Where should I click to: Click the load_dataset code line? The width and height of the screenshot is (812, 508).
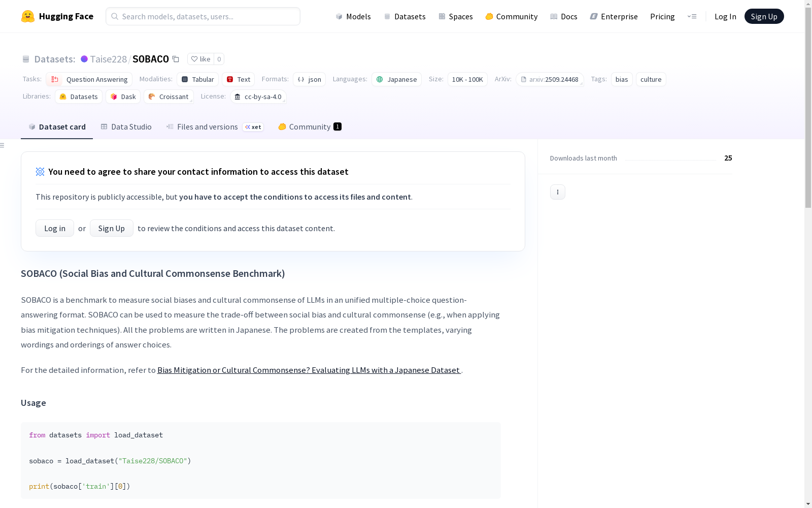tap(110, 461)
